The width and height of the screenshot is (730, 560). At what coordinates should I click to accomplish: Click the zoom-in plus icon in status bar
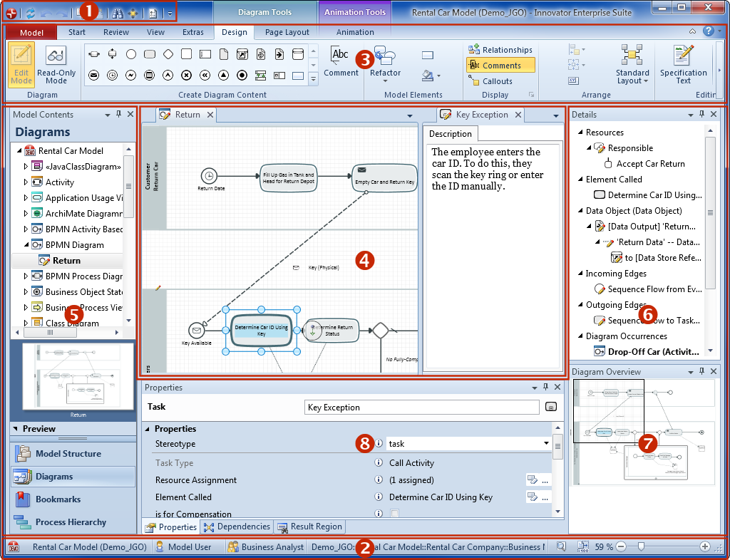click(x=705, y=546)
